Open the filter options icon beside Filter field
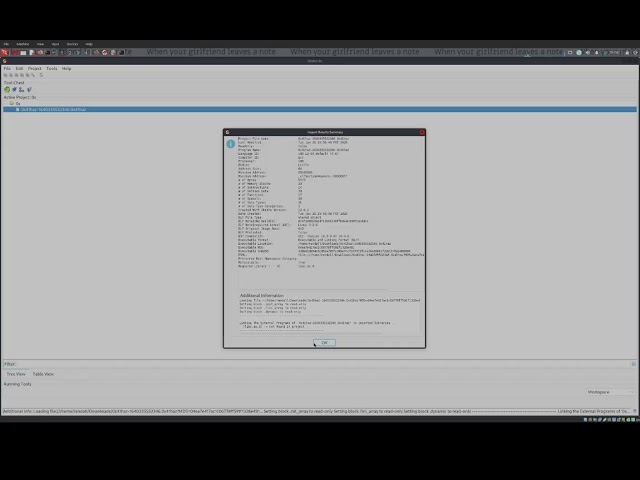640x480 pixels. (x=633, y=364)
